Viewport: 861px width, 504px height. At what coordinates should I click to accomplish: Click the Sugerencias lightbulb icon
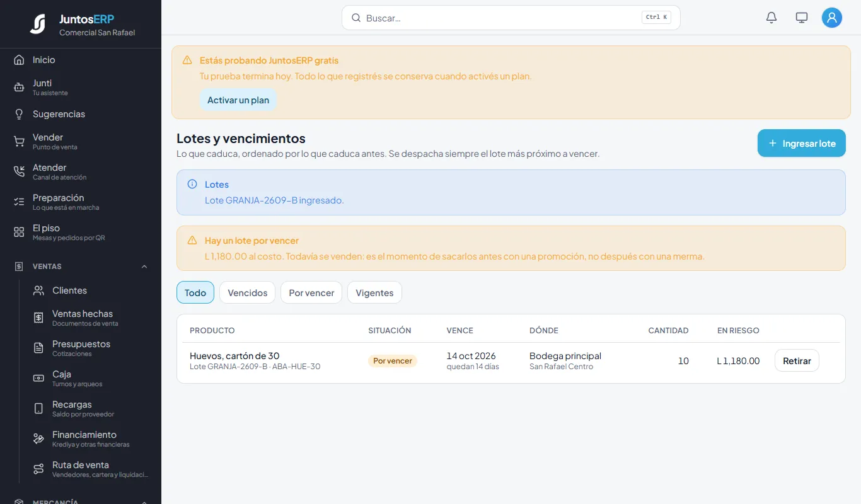[x=19, y=114]
